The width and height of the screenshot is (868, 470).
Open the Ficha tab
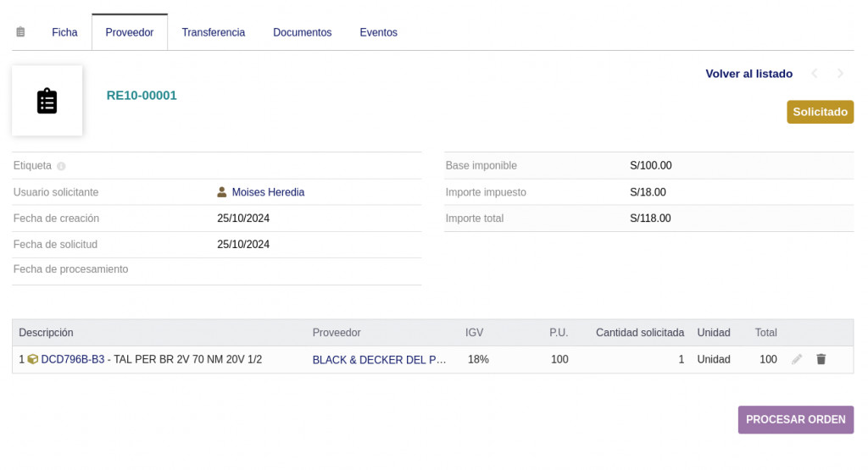(x=64, y=32)
